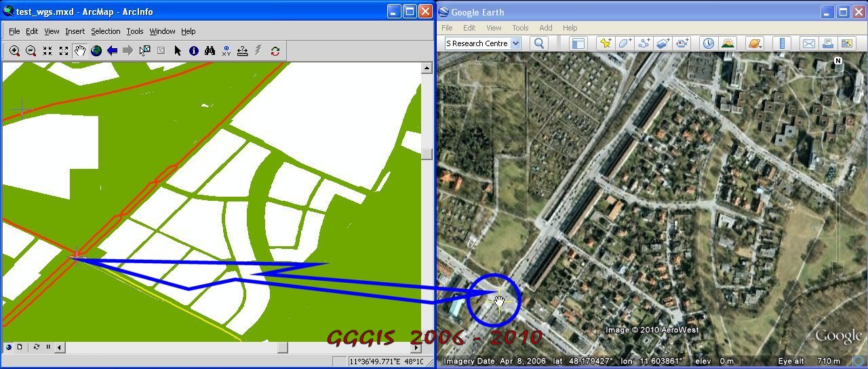The width and height of the screenshot is (868, 369).
Task: Open the Google Earth Tools menu
Action: 520,28
